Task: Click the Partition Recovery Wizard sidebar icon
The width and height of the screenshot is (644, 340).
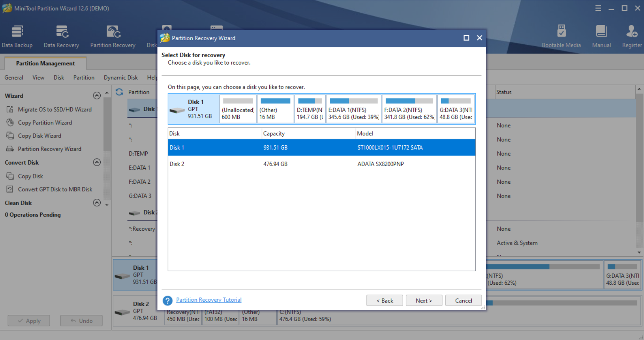Action: (10, 149)
